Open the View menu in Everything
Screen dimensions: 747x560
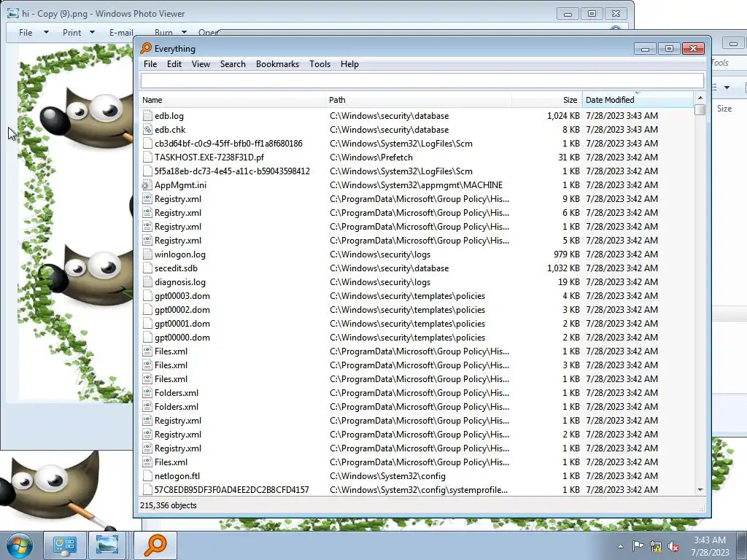[201, 64]
